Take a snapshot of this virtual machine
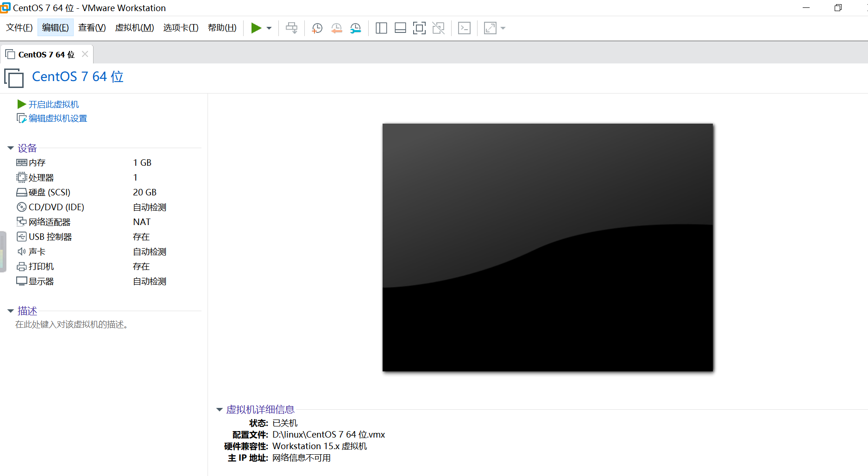Viewport: 868px width, 476px height. [x=317, y=28]
